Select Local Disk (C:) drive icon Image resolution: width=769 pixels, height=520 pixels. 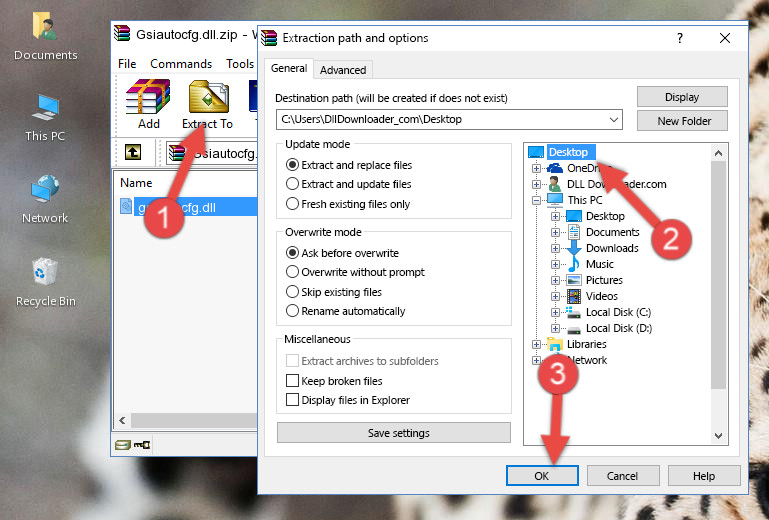pyautogui.click(x=573, y=312)
